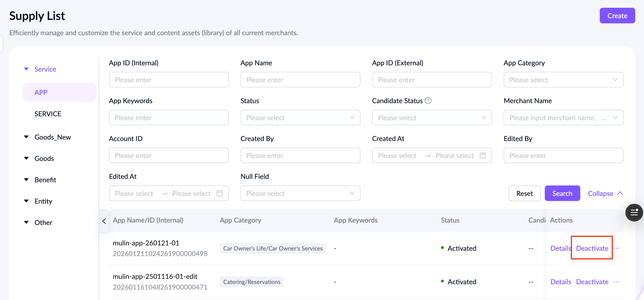
Task: Collapse the sidebar with left arrow handle
Action: (x=104, y=221)
